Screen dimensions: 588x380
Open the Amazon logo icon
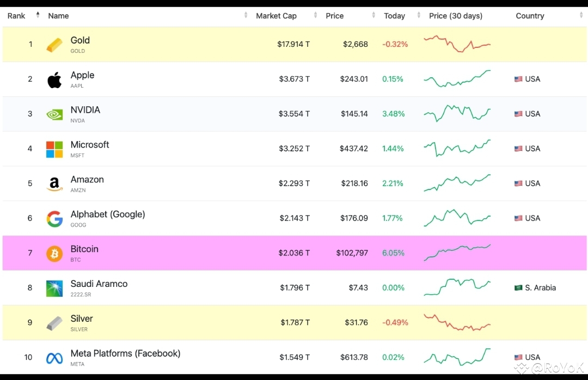click(x=54, y=184)
